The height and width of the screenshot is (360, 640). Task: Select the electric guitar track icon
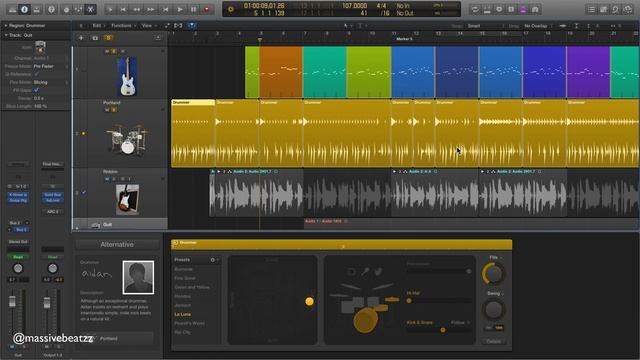click(127, 200)
